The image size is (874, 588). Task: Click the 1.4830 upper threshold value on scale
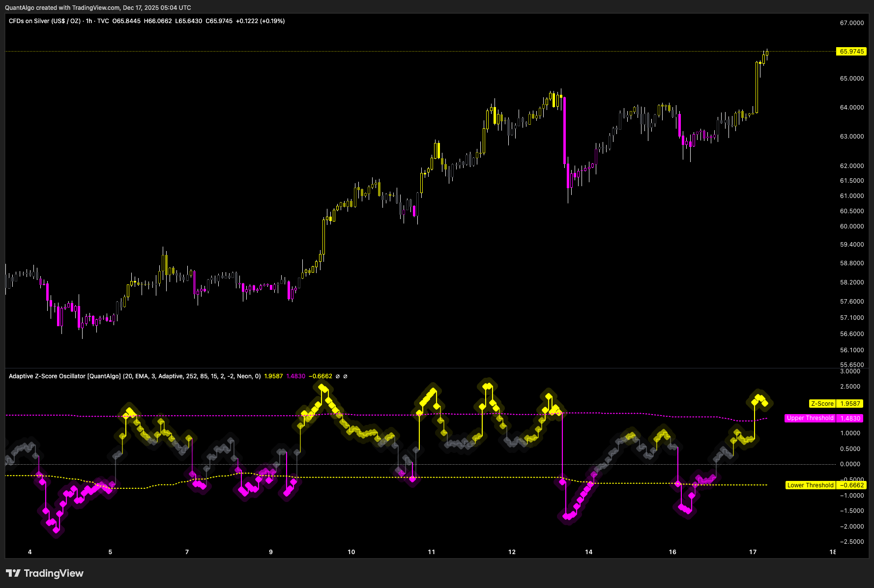click(850, 418)
